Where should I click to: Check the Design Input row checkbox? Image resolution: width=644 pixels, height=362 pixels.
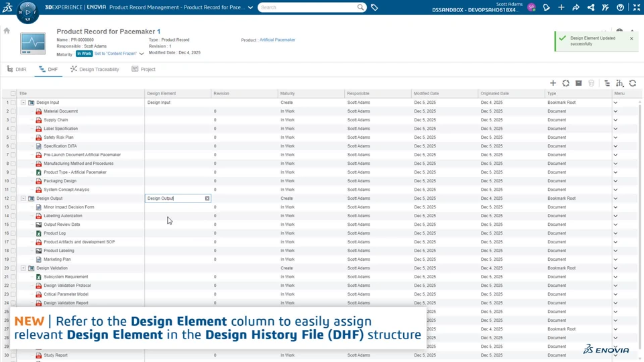(x=13, y=103)
